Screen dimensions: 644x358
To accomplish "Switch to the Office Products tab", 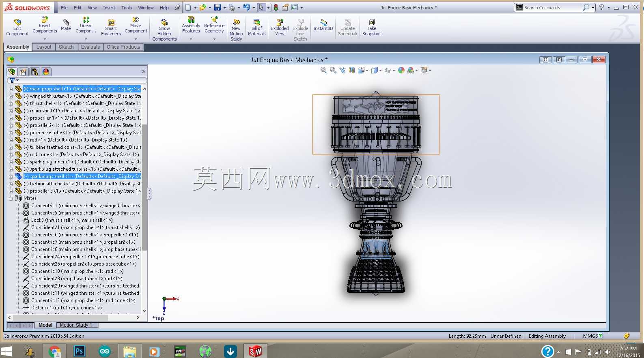I will (123, 47).
